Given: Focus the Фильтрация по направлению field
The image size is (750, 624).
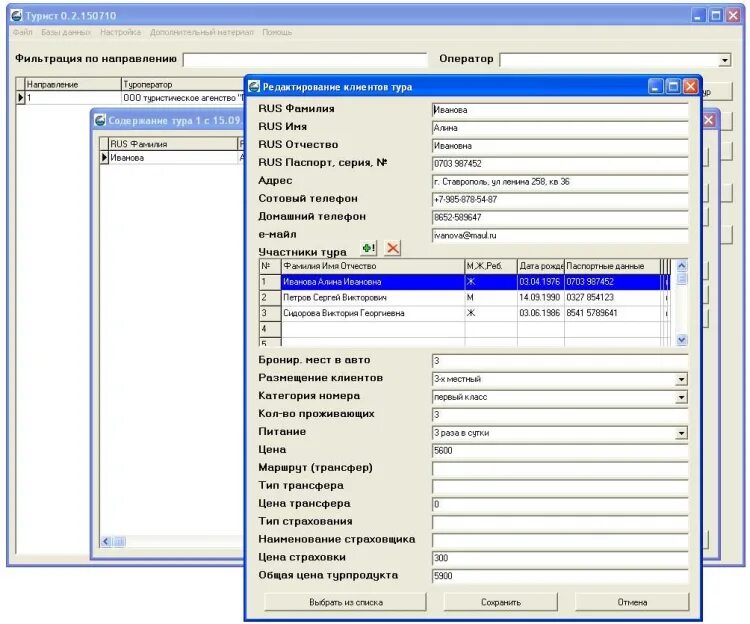Looking at the screenshot, I should click(x=305, y=60).
